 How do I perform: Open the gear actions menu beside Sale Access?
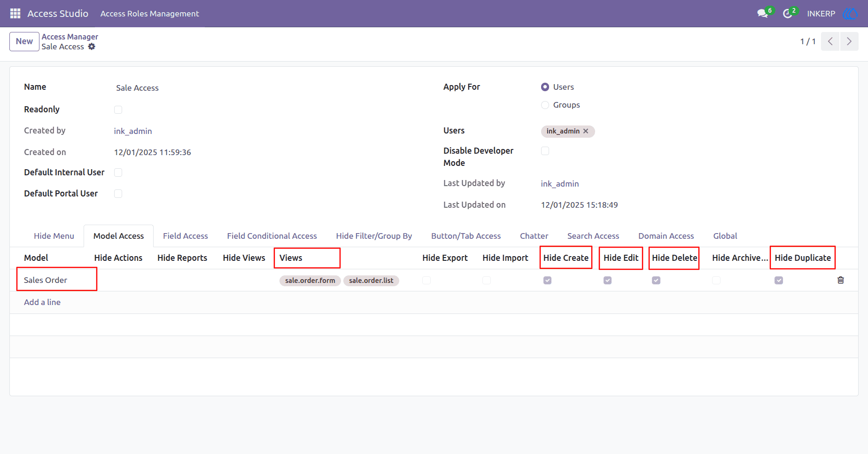tap(92, 47)
